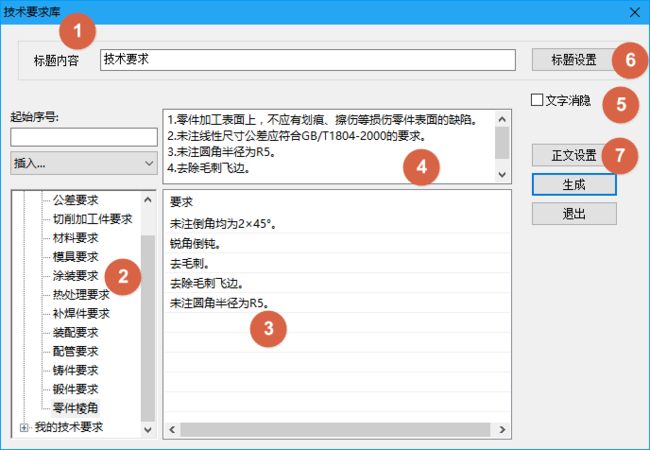Select 配管要求 tree node
The width and height of the screenshot is (650, 450).
[75, 351]
